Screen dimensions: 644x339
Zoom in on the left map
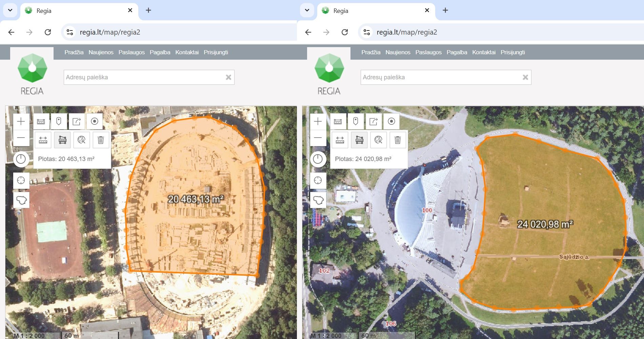(21, 121)
